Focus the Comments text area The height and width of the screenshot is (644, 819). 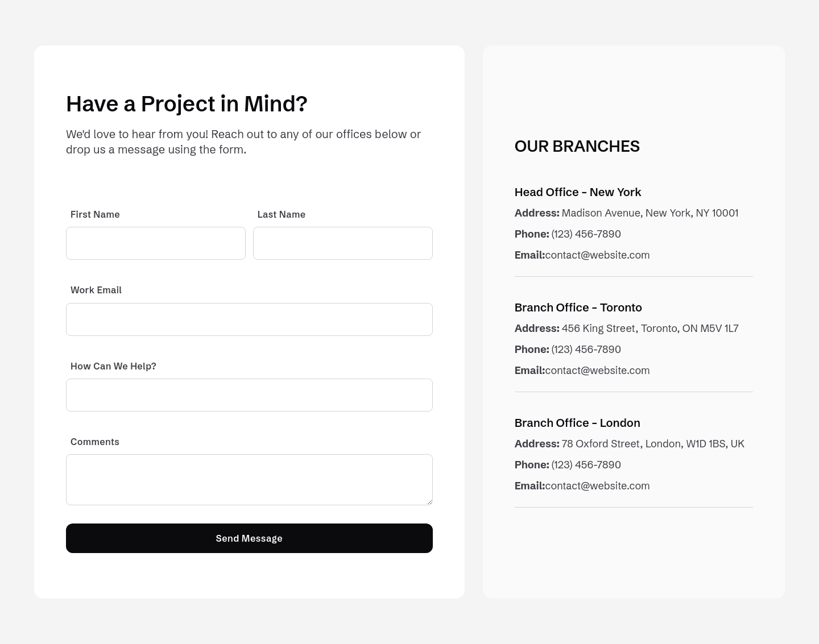249,479
